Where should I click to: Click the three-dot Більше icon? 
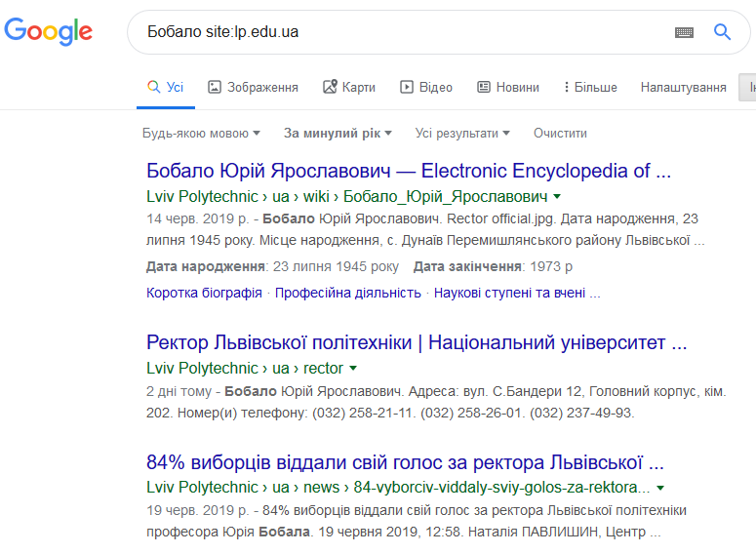(567, 87)
